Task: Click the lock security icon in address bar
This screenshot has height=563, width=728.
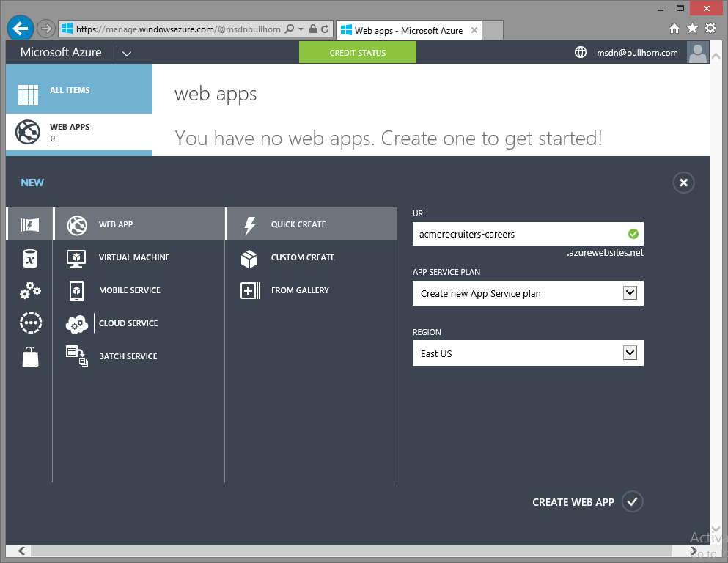Action: coord(313,29)
